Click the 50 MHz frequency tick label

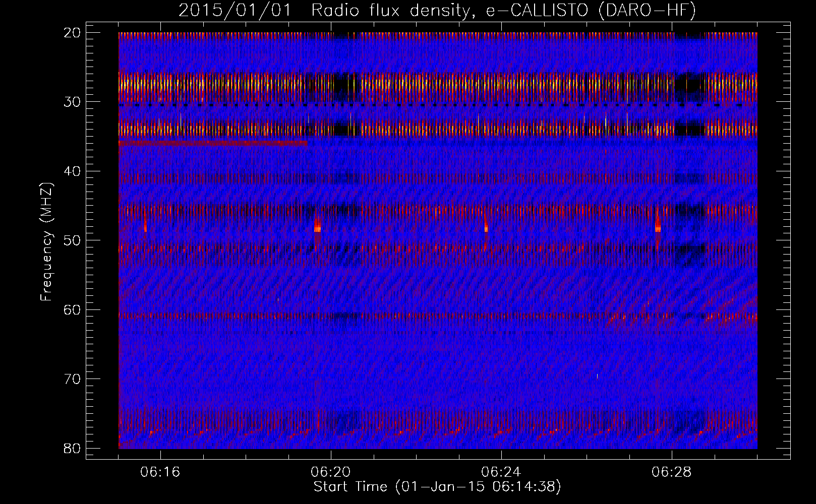[73, 240]
